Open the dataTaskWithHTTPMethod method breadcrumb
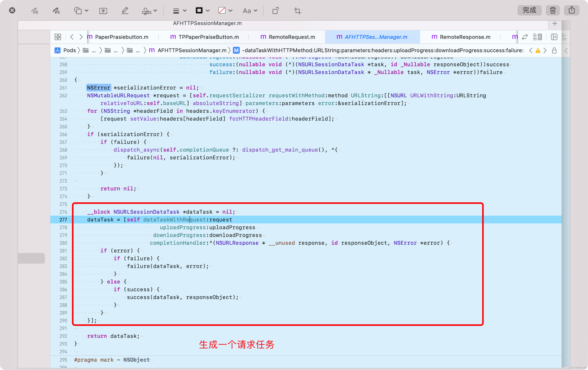Screen dimensions: 588x370 tap(378, 50)
